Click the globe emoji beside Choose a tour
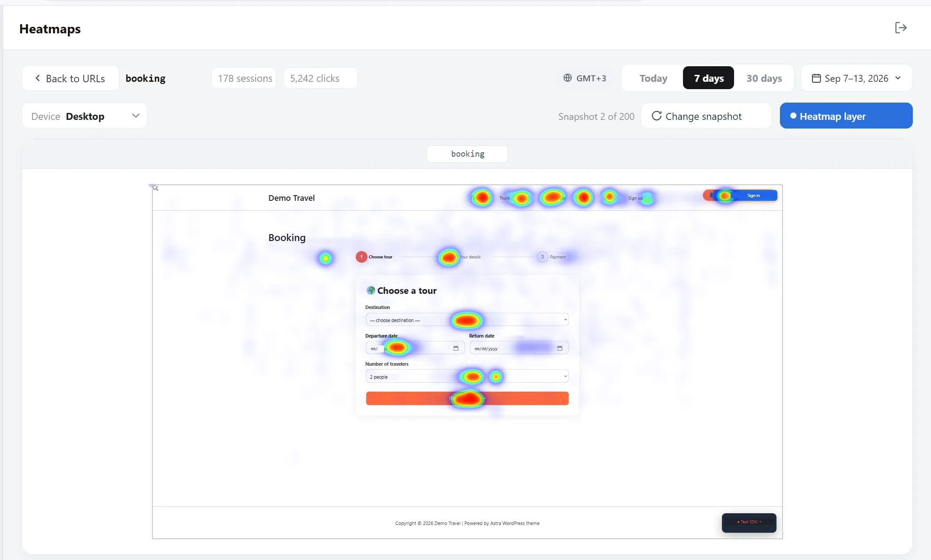Image resolution: width=931 pixels, height=560 pixels. click(370, 290)
